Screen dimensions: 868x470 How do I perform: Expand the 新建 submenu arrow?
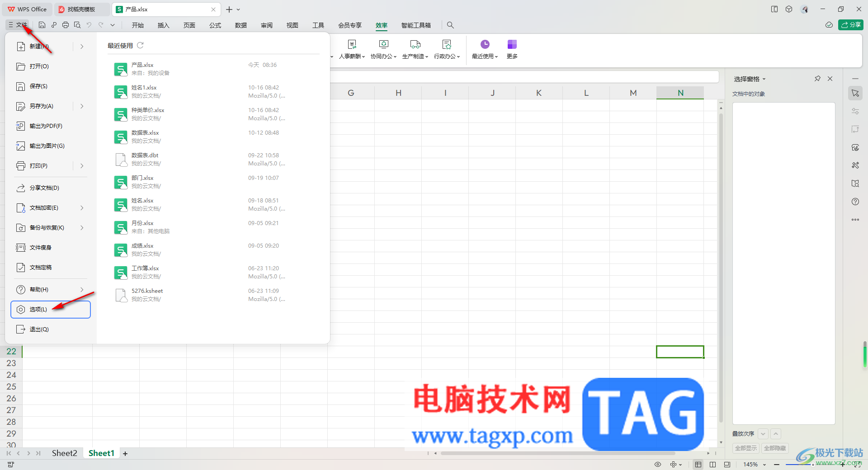tap(82, 47)
